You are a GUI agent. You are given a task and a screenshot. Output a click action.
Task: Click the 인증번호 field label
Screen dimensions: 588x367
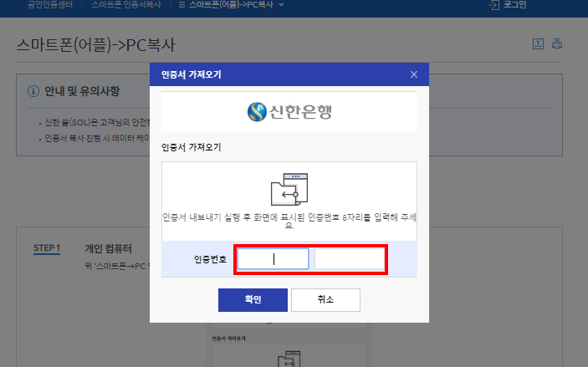(211, 259)
